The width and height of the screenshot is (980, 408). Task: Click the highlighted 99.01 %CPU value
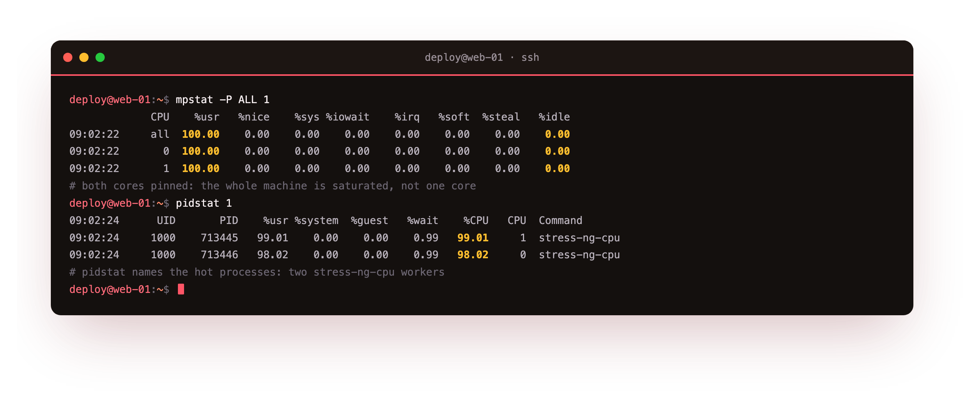click(x=473, y=238)
